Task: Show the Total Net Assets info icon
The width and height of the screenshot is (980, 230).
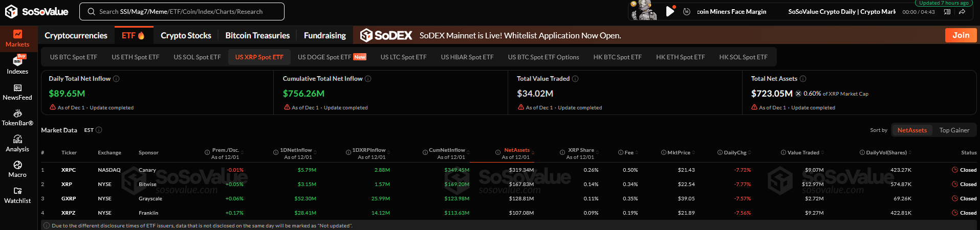Action: tap(803, 79)
